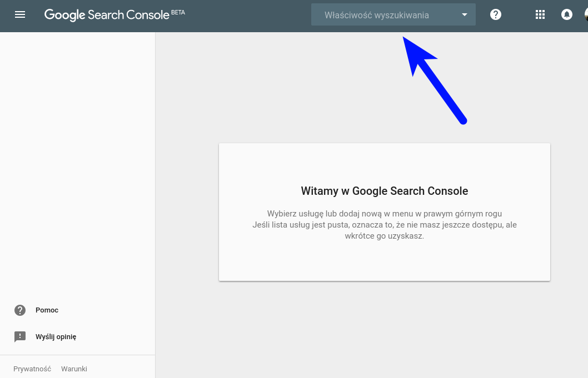Click blank area of left sidebar panel

click(77, 167)
